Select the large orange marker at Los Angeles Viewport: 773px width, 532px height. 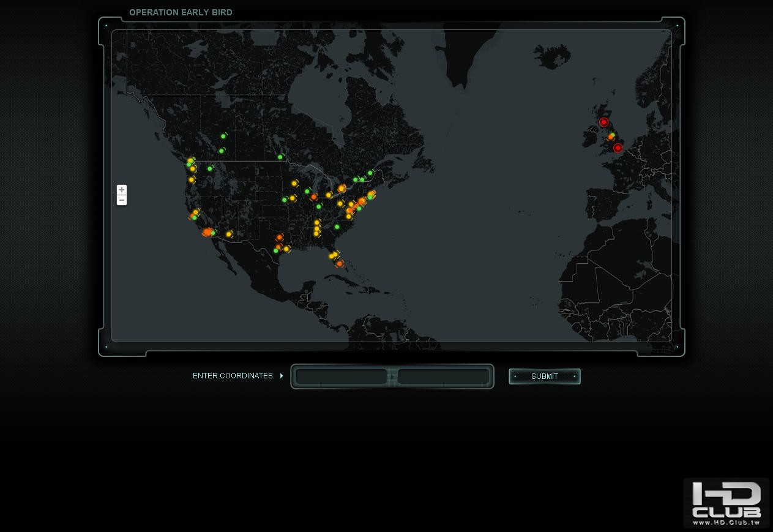tap(207, 232)
